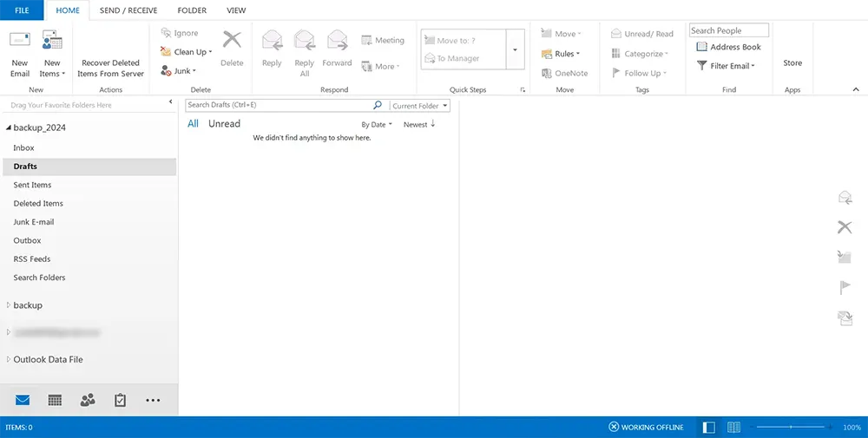Click the Delete X icon in ribbon
The width and height of the screenshot is (868, 438).
tap(232, 40)
